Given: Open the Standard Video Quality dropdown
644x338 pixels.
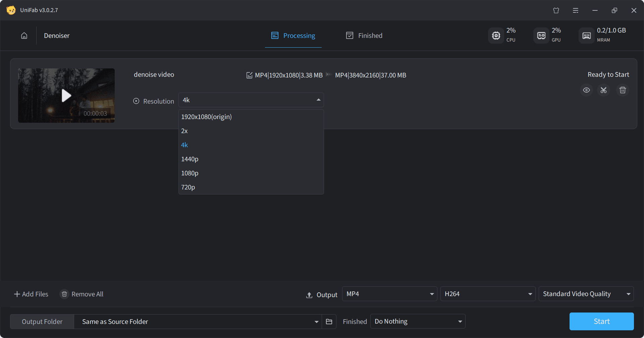Looking at the screenshot, I should [x=586, y=294].
